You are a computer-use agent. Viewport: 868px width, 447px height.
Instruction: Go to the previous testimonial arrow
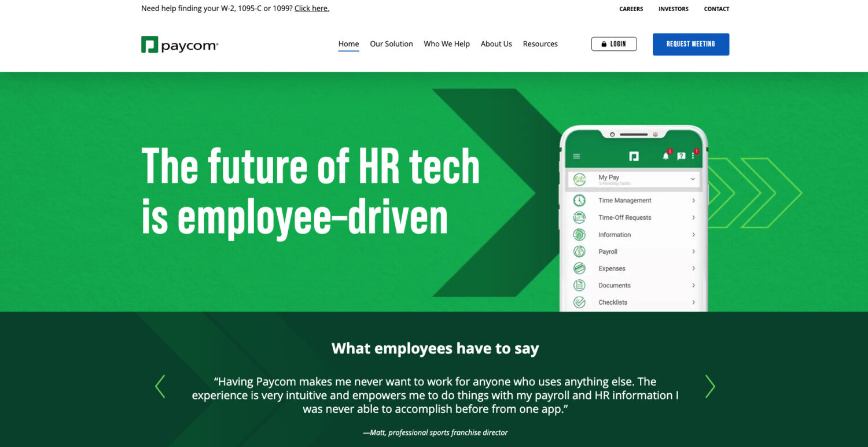coord(160,386)
